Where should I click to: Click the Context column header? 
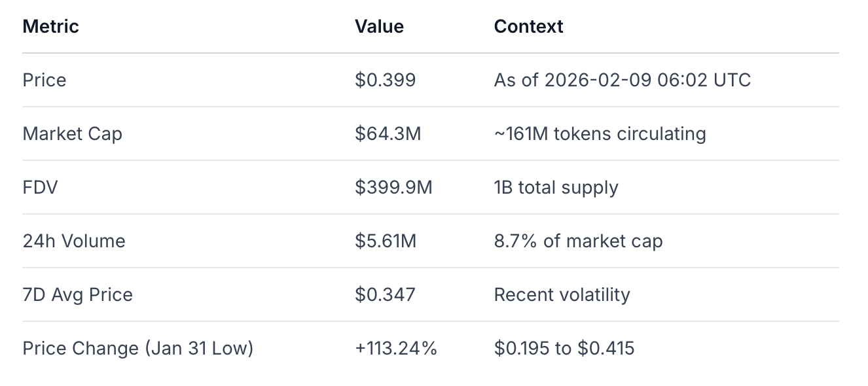point(528,27)
